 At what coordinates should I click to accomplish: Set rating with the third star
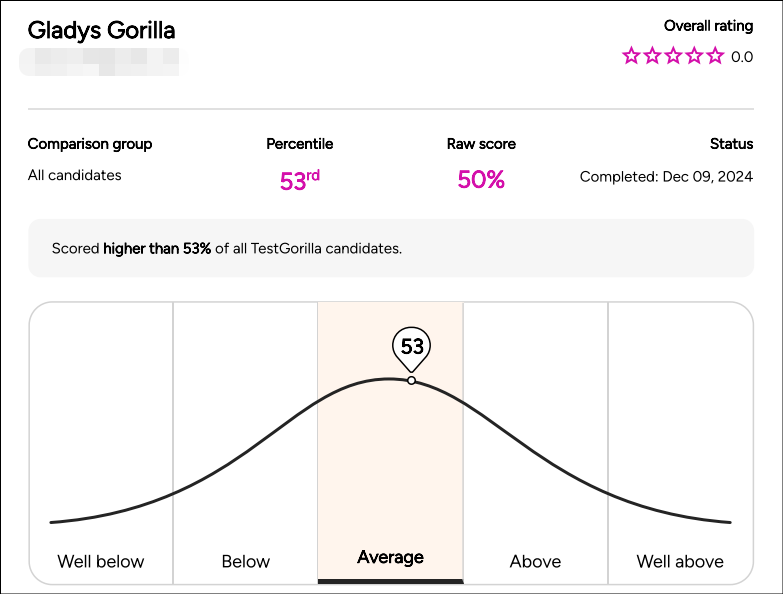tap(673, 55)
